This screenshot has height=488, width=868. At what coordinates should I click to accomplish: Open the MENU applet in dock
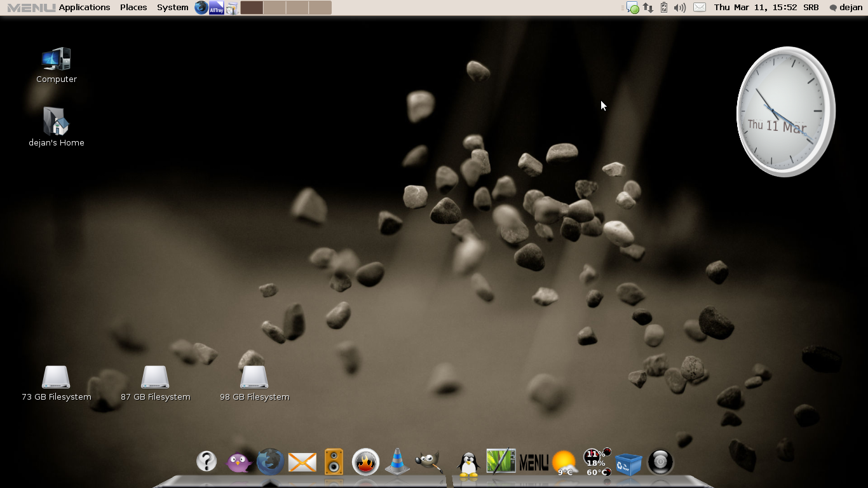click(534, 463)
